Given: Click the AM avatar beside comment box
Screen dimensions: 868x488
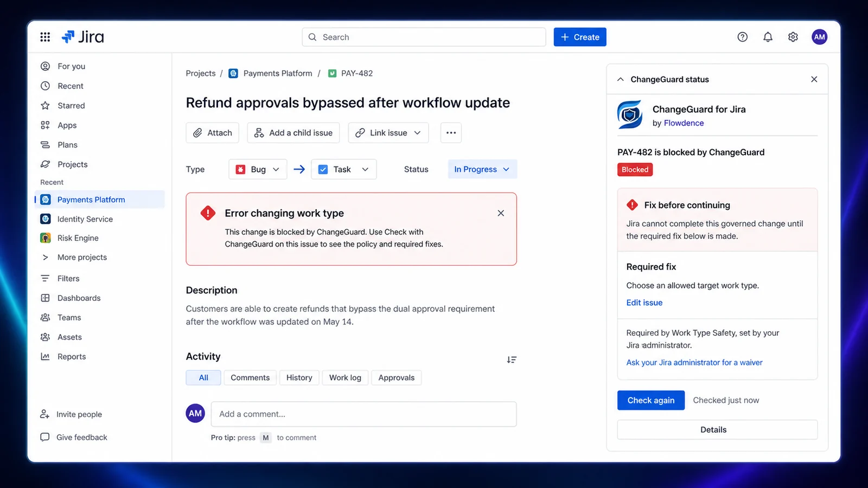Looking at the screenshot, I should tap(195, 413).
